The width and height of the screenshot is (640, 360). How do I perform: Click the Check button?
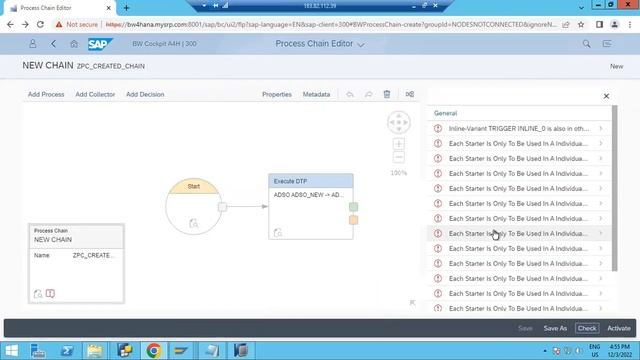click(x=587, y=328)
